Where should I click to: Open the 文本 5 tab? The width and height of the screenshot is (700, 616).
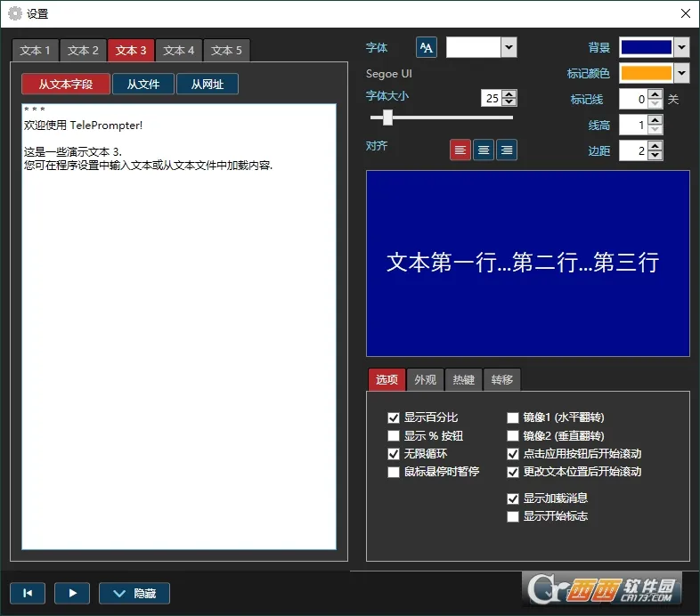tap(226, 51)
